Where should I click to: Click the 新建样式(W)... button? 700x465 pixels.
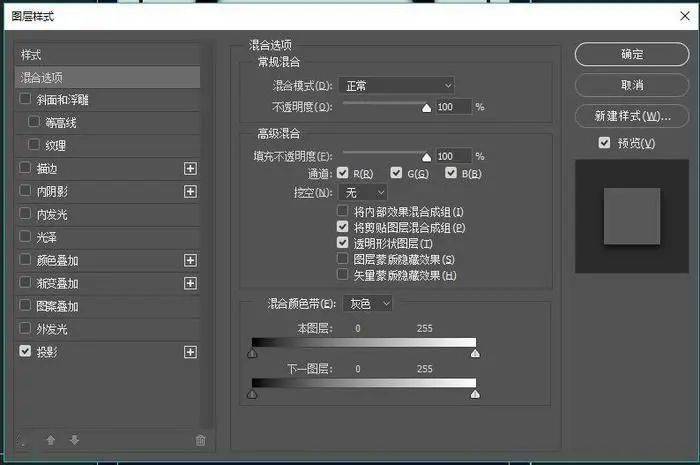pos(632,116)
